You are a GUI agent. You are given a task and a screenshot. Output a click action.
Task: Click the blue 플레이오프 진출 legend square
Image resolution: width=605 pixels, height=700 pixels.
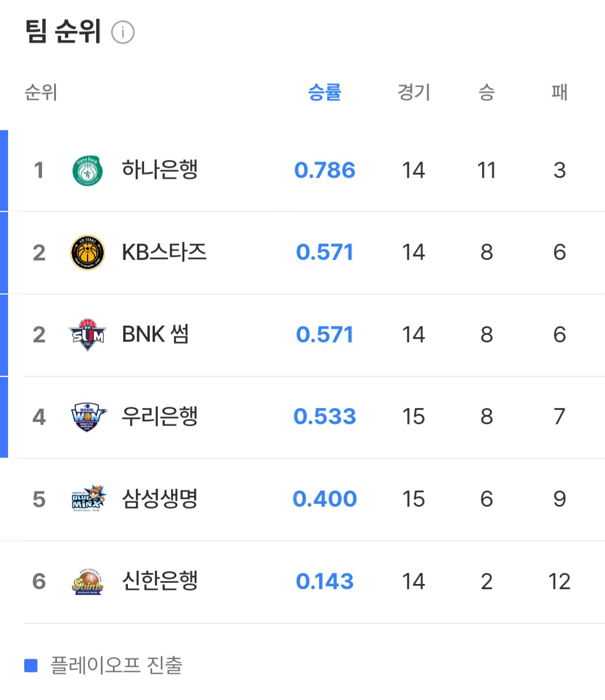point(31,665)
